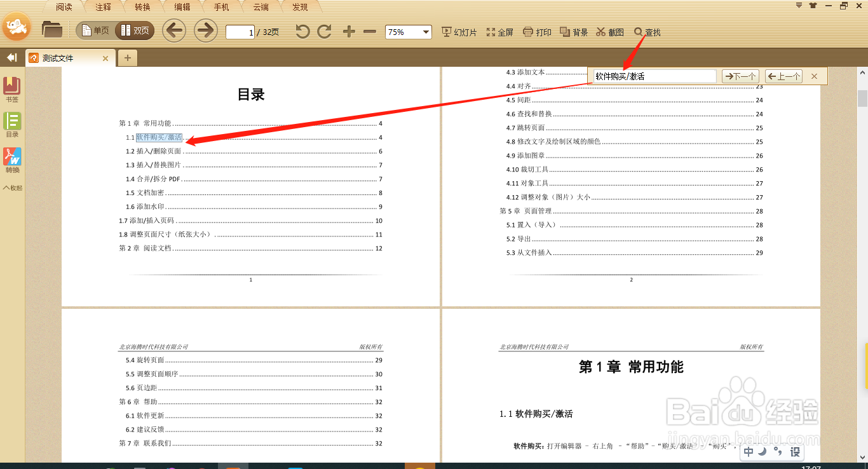Click 下一个 to find next match
Viewport: 868px width, 469px height.
tap(740, 76)
